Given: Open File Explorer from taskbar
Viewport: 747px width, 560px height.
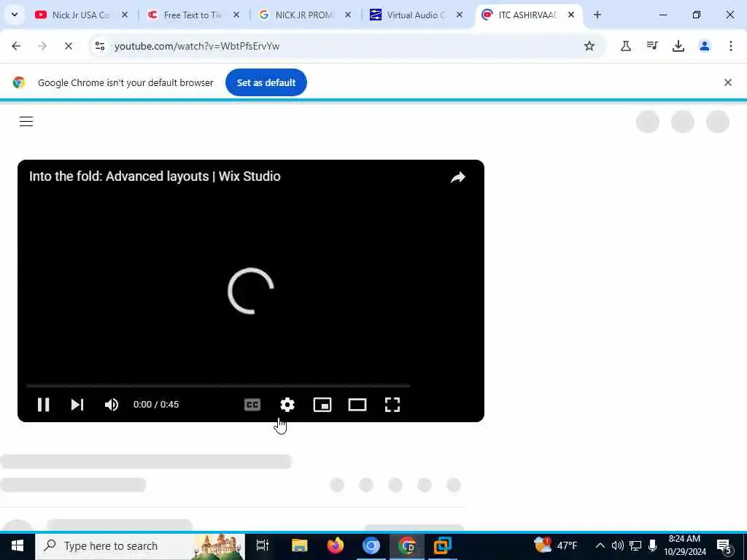Looking at the screenshot, I should [300, 545].
